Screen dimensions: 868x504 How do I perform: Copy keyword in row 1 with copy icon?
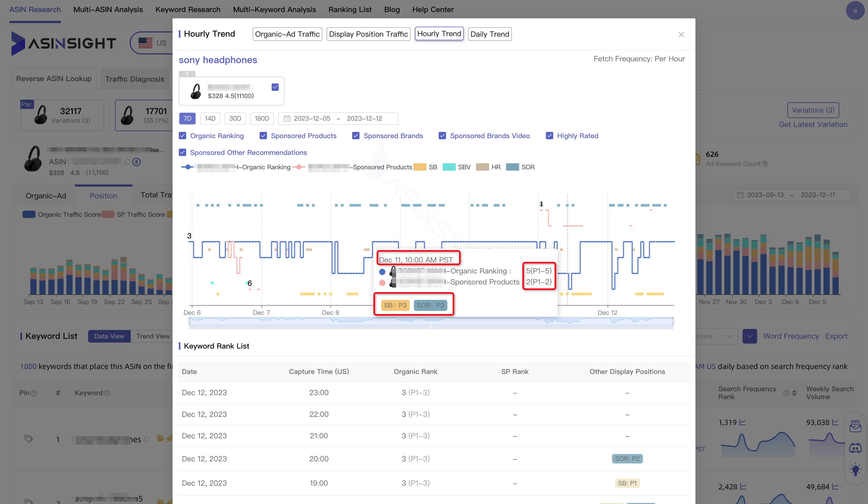[146, 440]
